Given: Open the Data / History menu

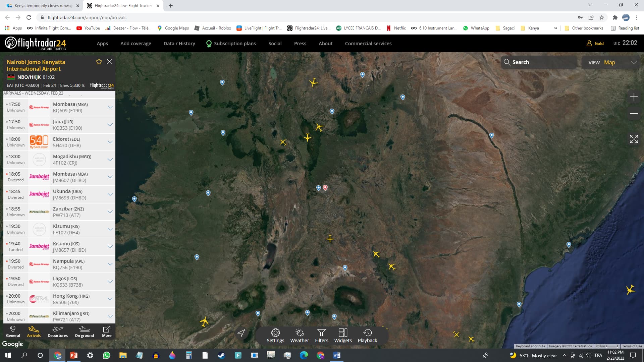Looking at the screenshot, I should coord(179,44).
